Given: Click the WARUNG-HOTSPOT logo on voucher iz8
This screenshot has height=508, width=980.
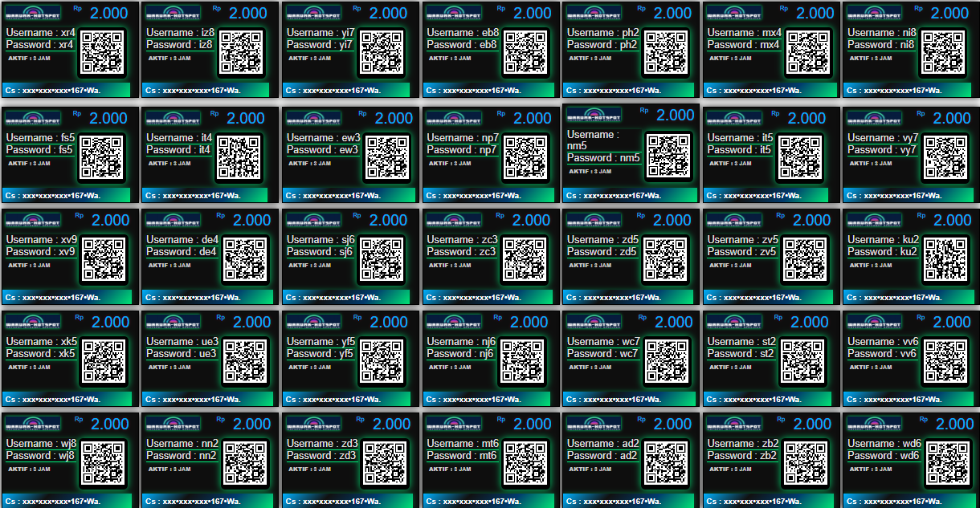Looking at the screenshot, I should (174, 12).
